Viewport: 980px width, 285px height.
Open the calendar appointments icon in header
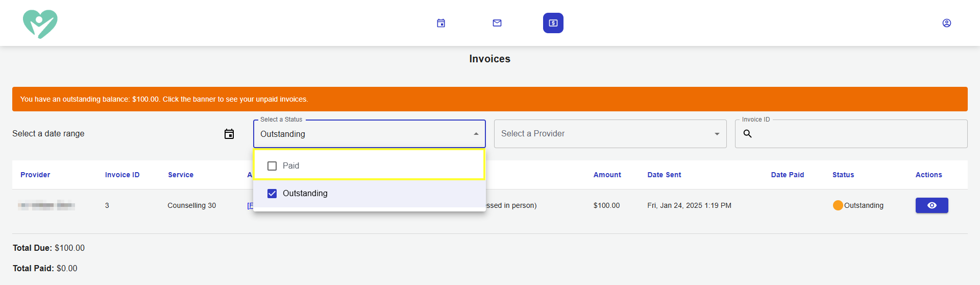coord(441,23)
